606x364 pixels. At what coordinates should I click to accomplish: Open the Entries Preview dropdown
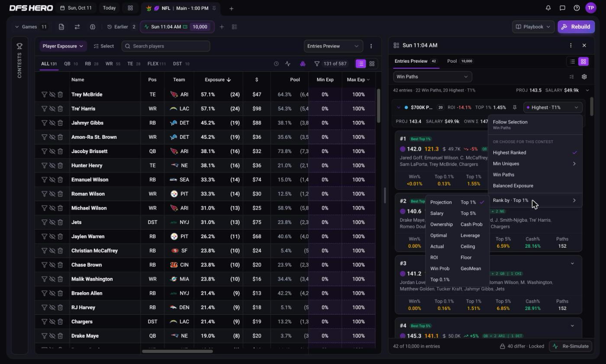point(333,46)
